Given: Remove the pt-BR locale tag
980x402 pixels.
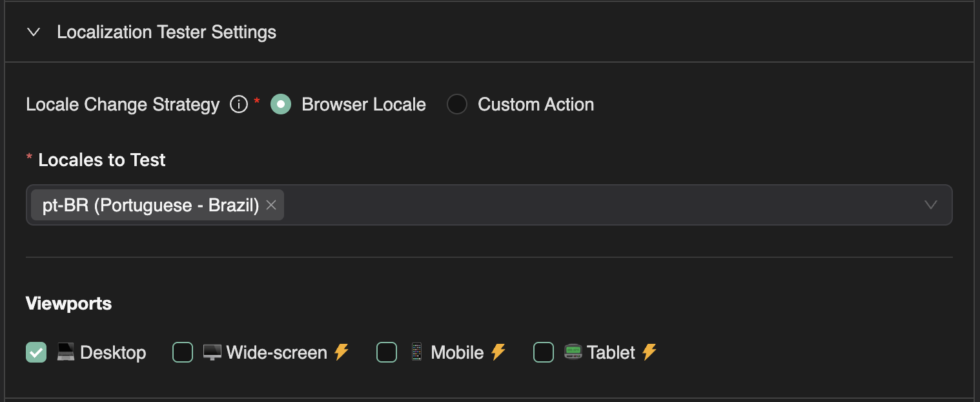Looking at the screenshot, I should 271,205.
